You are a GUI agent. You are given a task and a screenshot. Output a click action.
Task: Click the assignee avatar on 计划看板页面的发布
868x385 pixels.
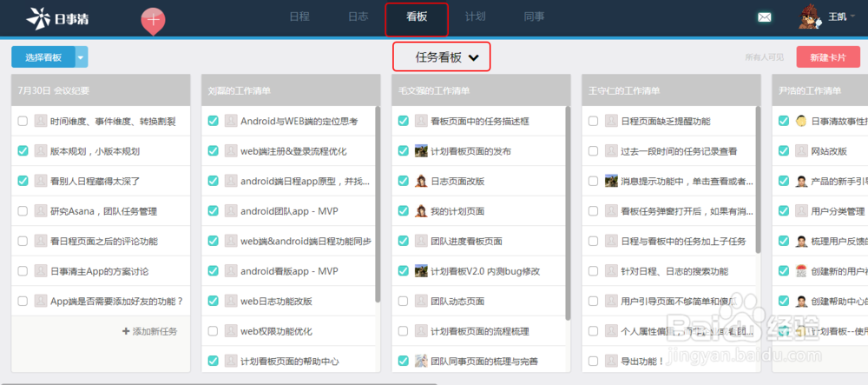coord(421,150)
